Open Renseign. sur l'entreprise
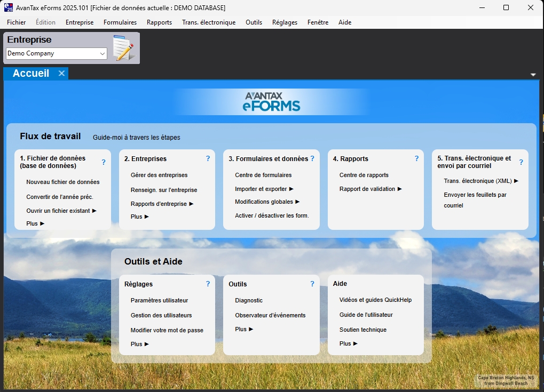The image size is (544, 392). (164, 190)
